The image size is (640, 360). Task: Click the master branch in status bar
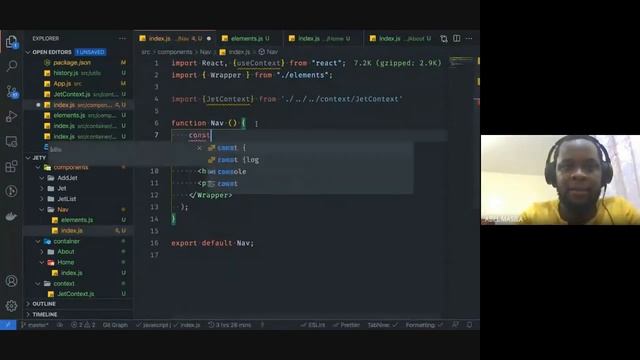tap(35, 325)
